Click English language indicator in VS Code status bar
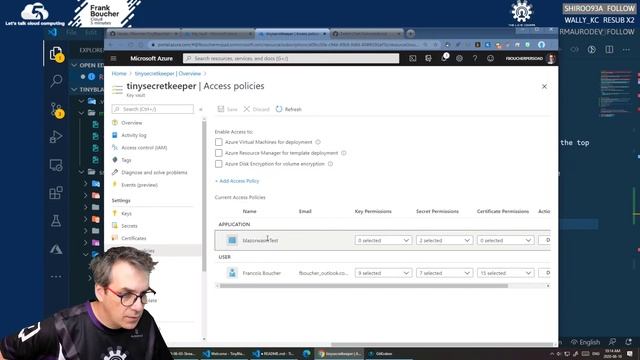 pos(585,342)
